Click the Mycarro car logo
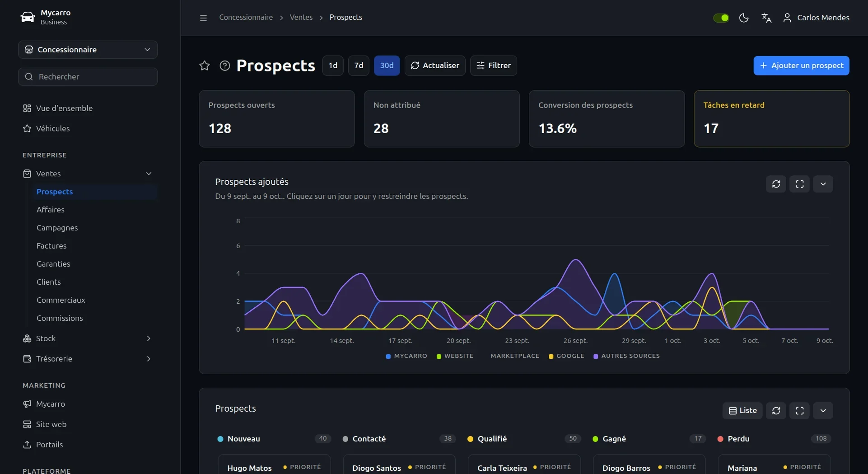 [28, 17]
